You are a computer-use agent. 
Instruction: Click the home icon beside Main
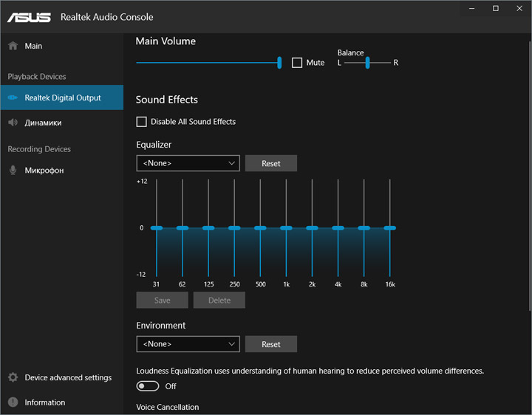[x=13, y=46]
